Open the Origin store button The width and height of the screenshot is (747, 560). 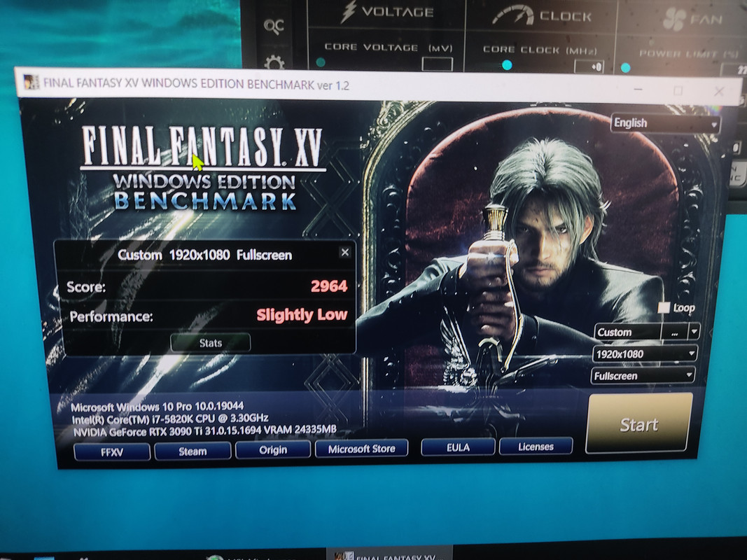point(273,449)
